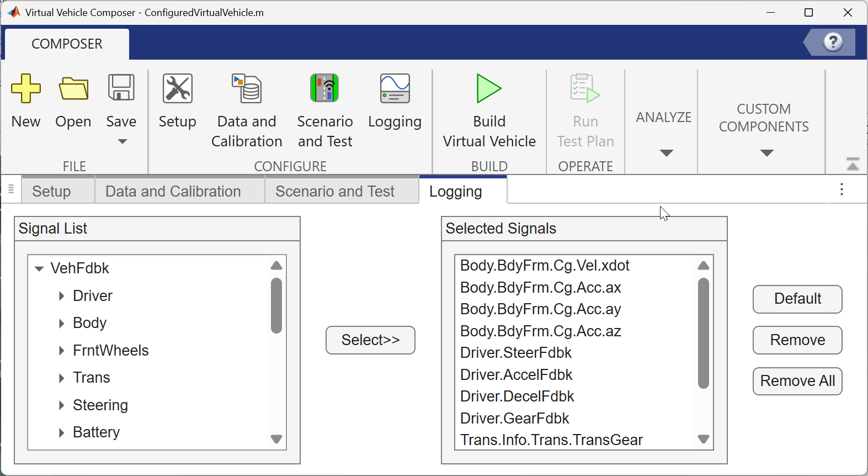Open the help question mark icon

coord(833,42)
